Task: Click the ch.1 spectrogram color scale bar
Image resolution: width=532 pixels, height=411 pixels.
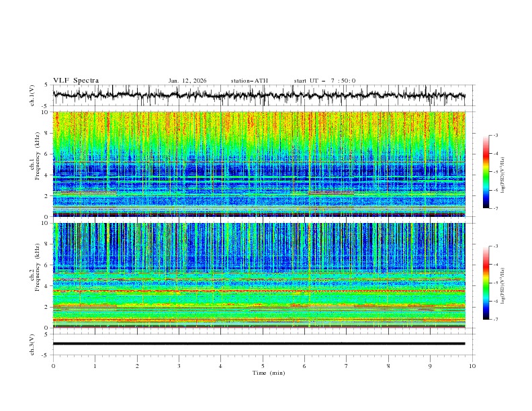Action: click(x=486, y=172)
